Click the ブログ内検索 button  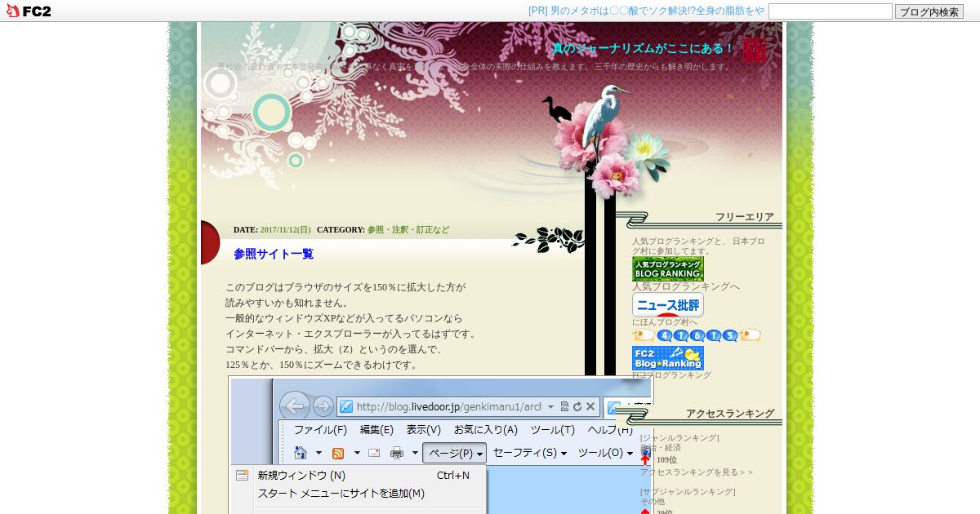pyautogui.click(x=929, y=11)
